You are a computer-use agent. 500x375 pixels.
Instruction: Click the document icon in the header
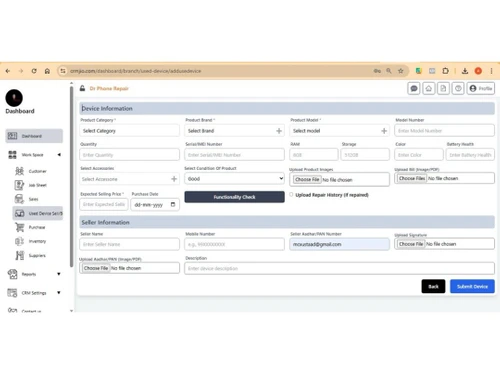pyautogui.click(x=443, y=89)
